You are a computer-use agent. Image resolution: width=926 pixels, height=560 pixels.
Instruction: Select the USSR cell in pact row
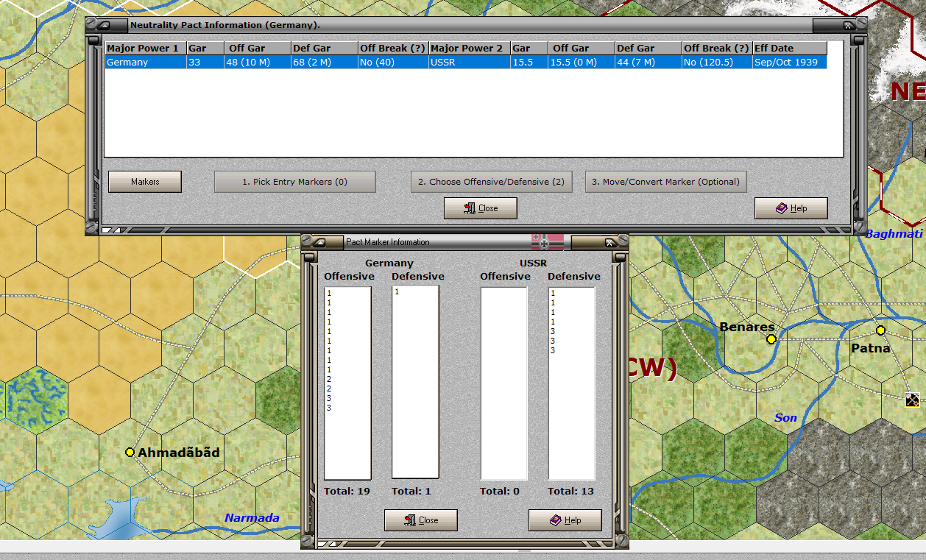click(470, 63)
